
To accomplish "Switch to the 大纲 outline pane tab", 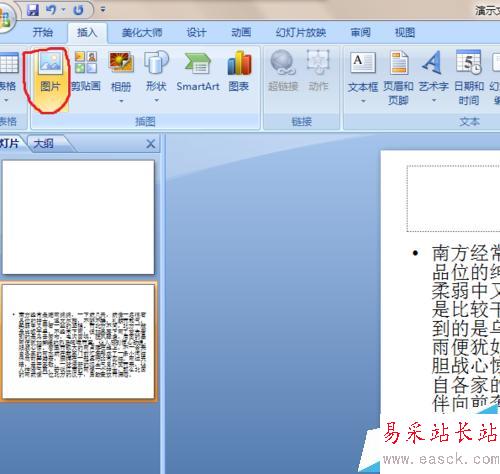I will click(44, 144).
